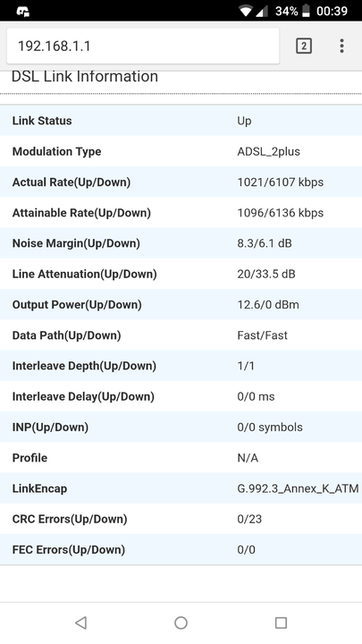Tap the Noise Margin 8.3/6.1 dB value
Viewport: 362px width, 644px height.
pos(265,243)
